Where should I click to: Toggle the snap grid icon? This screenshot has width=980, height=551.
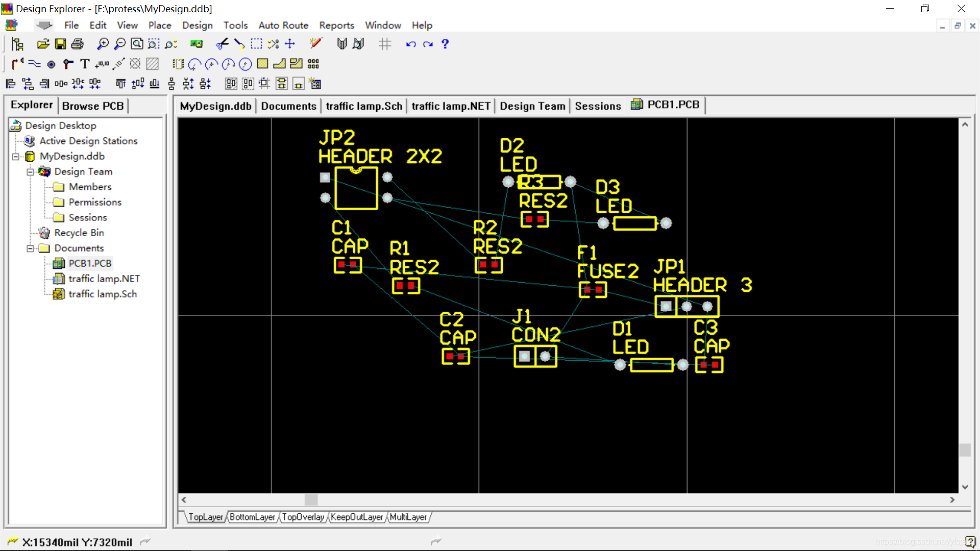(x=385, y=44)
